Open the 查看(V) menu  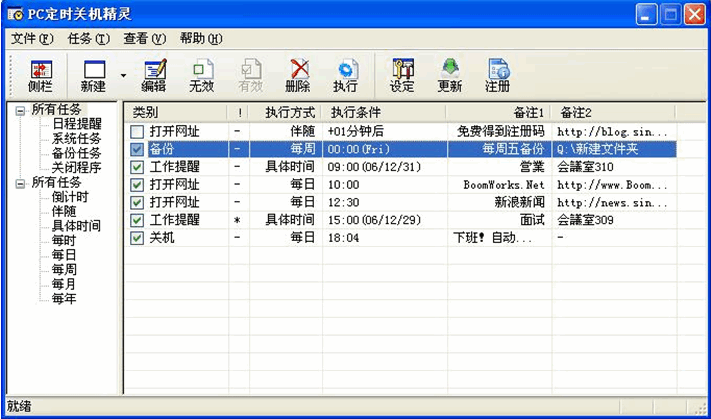point(145,39)
